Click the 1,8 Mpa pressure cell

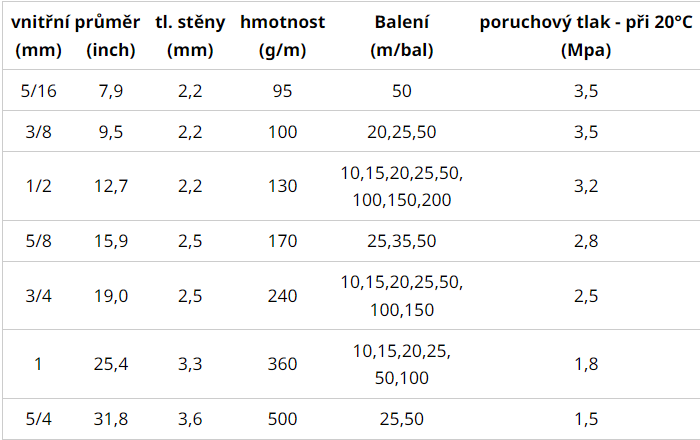585,364
